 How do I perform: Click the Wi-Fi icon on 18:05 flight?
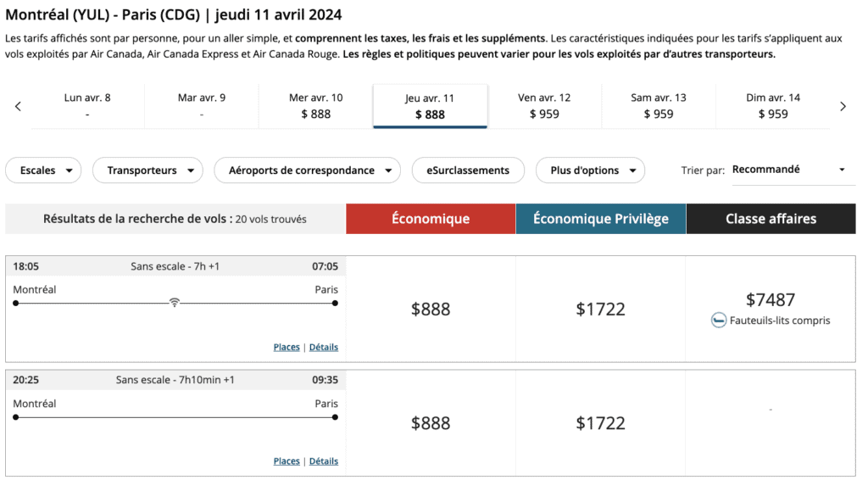click(175, 303)
